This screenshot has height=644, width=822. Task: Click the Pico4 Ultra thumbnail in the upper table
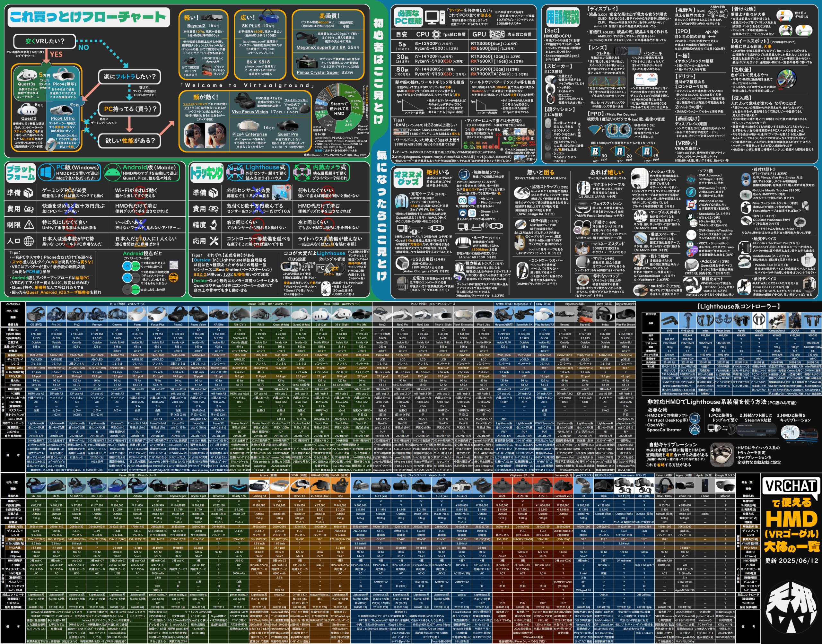pyautogui.click(x=484, y=315)
